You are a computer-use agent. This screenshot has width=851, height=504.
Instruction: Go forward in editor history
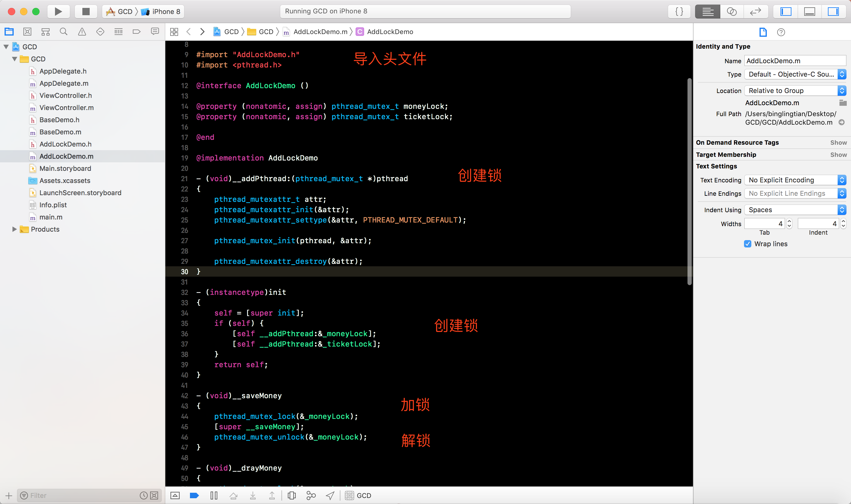[x=202, y=32]
